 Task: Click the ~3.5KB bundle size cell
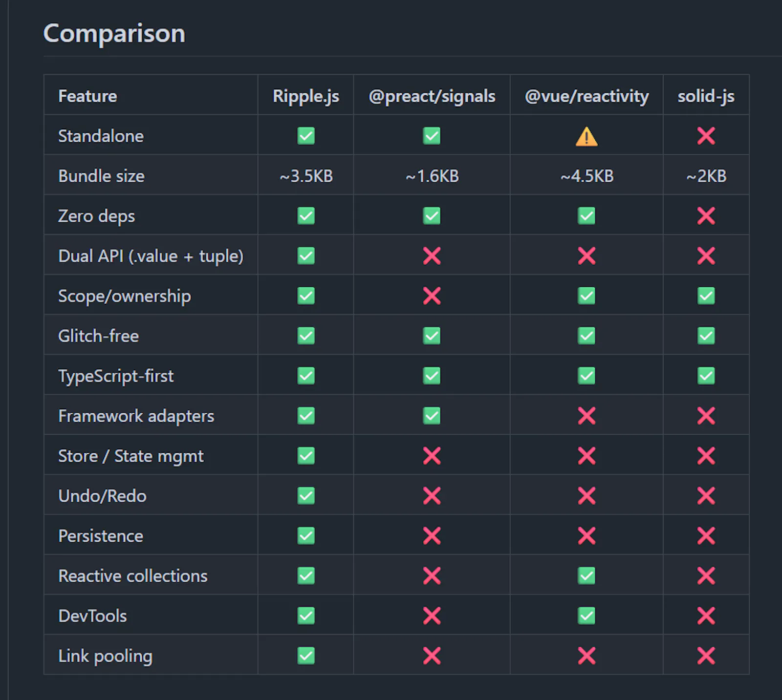pyautogui.click(x=306, y=176)
